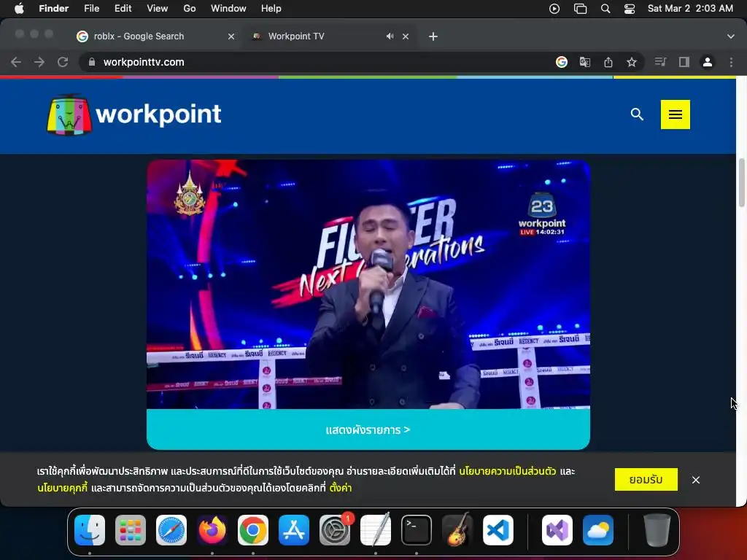The width and height of the screenshot is (747, 560).
Task: Open the Edit menu
Action: [x=123, y=9]
